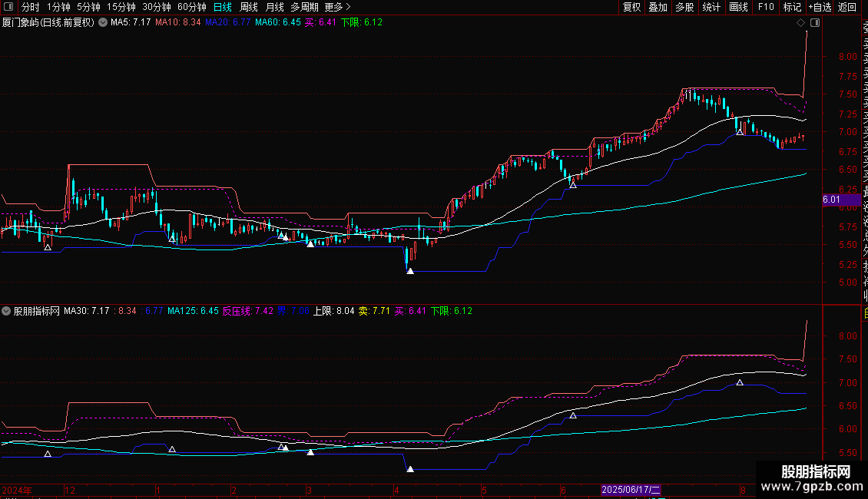Add stock via +自选 button
The height and width of the screenshot is (499, 868).
820,7
